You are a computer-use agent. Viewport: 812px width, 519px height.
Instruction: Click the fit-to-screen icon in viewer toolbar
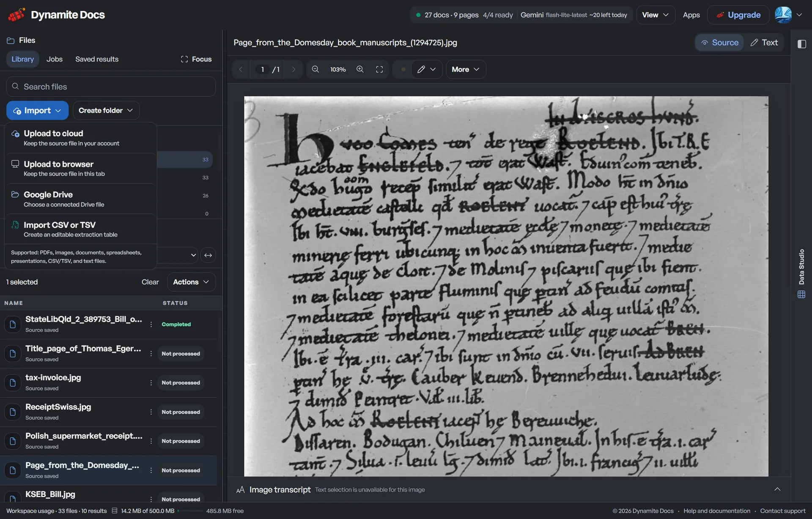pyautogui.click(x=379, y=69)
